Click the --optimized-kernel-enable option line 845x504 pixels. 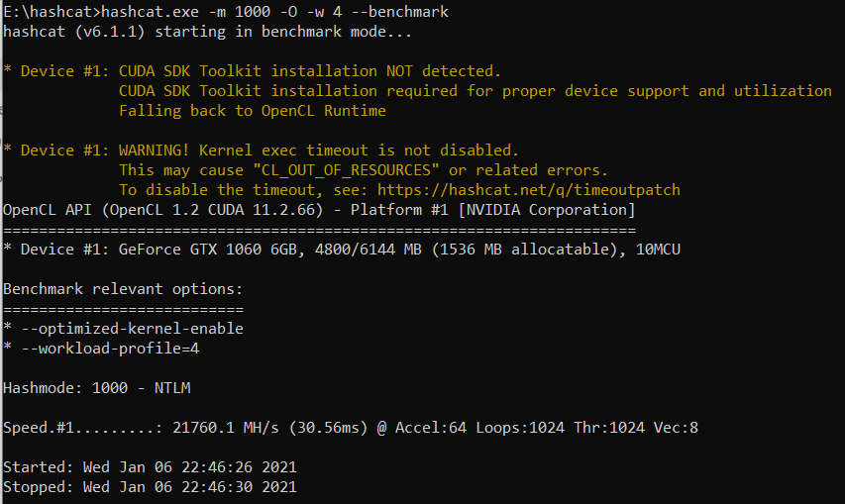pos(124,329)
